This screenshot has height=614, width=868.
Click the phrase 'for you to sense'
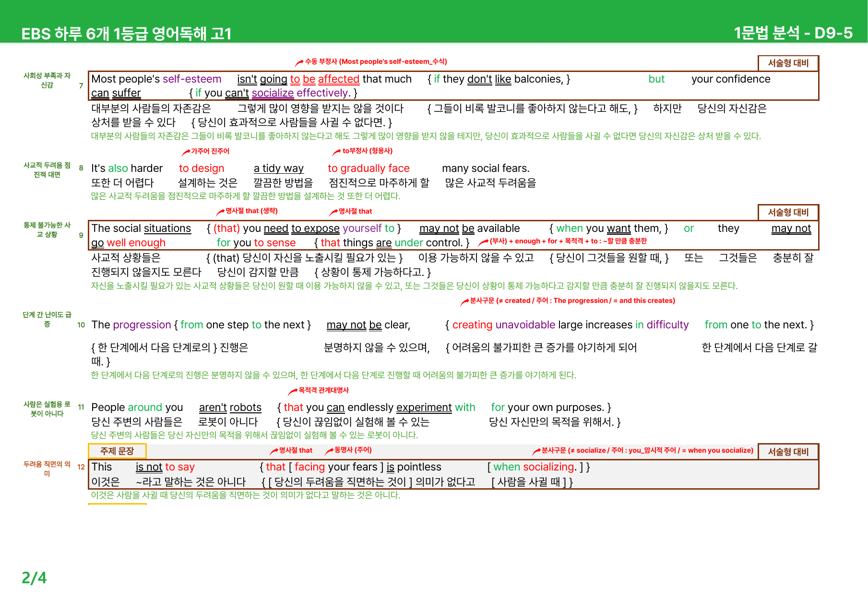click(256, 242)
